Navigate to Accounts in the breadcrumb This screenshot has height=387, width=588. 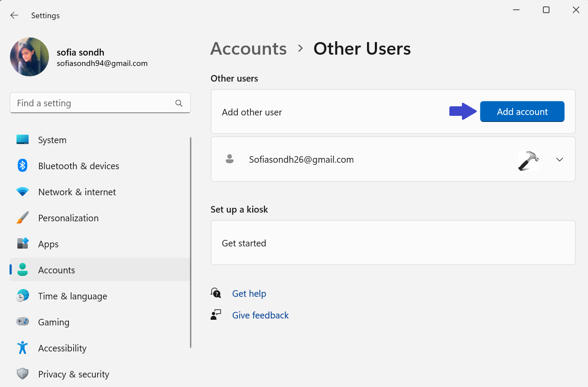click(248, 49)
